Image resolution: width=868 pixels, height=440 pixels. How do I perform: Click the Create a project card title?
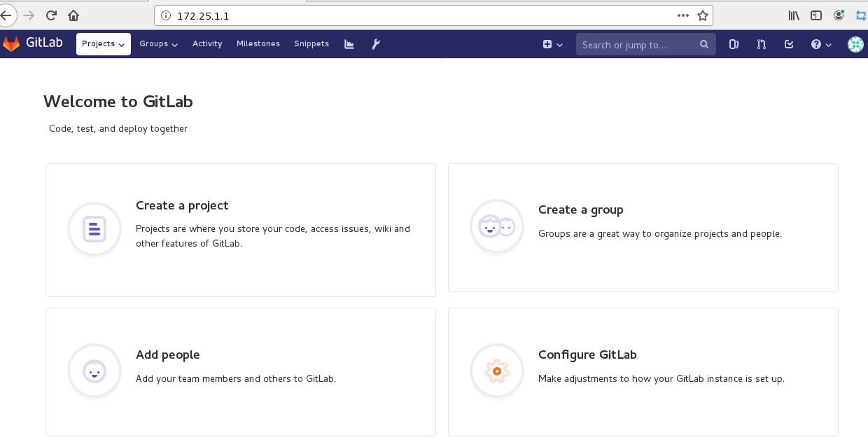182,205
